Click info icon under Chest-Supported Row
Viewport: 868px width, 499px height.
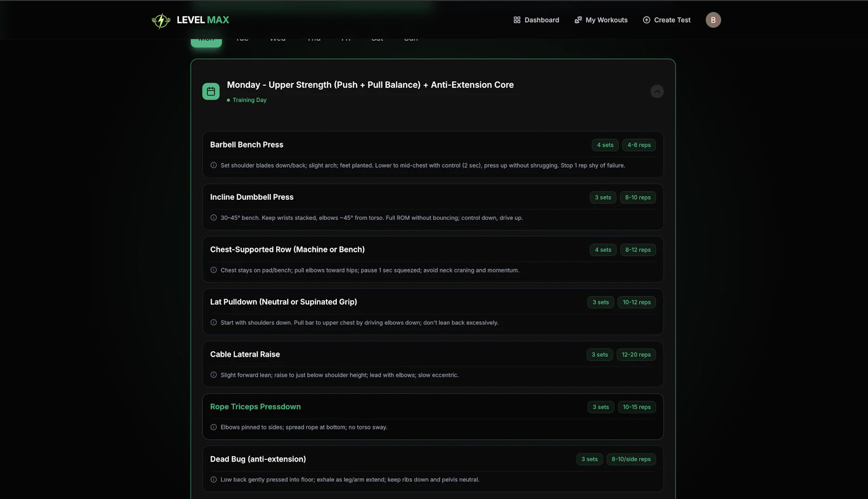pyautogui.click(x=214, y=270)
